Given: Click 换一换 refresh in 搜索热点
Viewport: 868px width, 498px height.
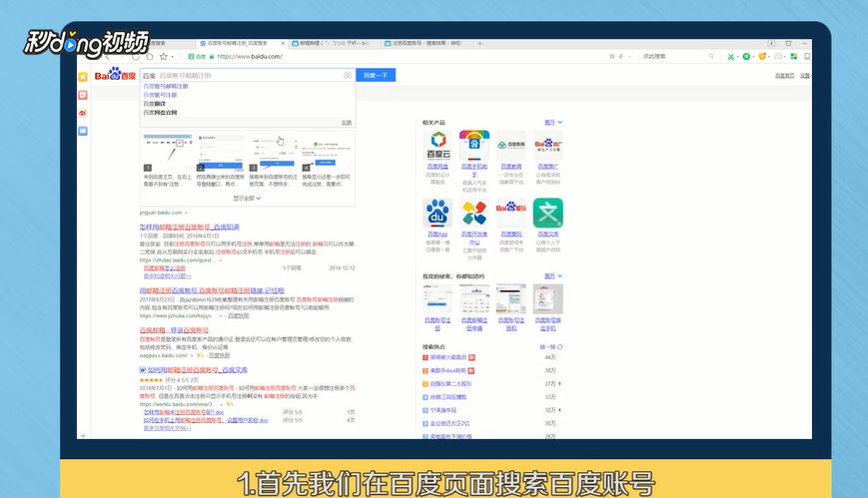Looking at the screenshot, I should tap(550, 347).
